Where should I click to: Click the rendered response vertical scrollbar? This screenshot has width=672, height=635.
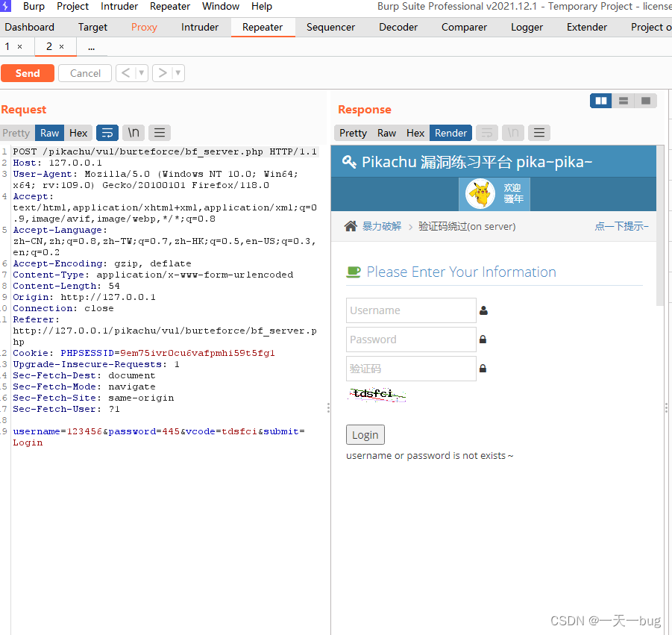(660, 225)
